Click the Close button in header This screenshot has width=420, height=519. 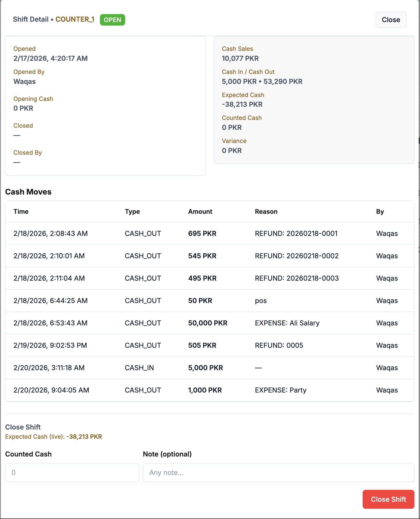pyautogui.click(x=391, y=20)
